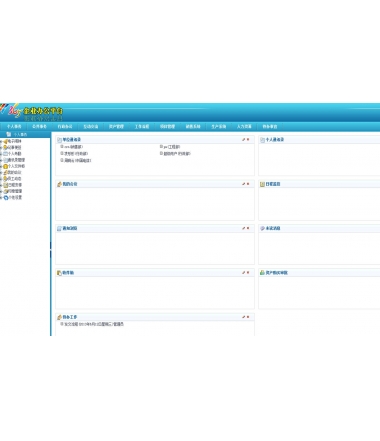Open the 超级用户 contact entry

pos(177,154)
